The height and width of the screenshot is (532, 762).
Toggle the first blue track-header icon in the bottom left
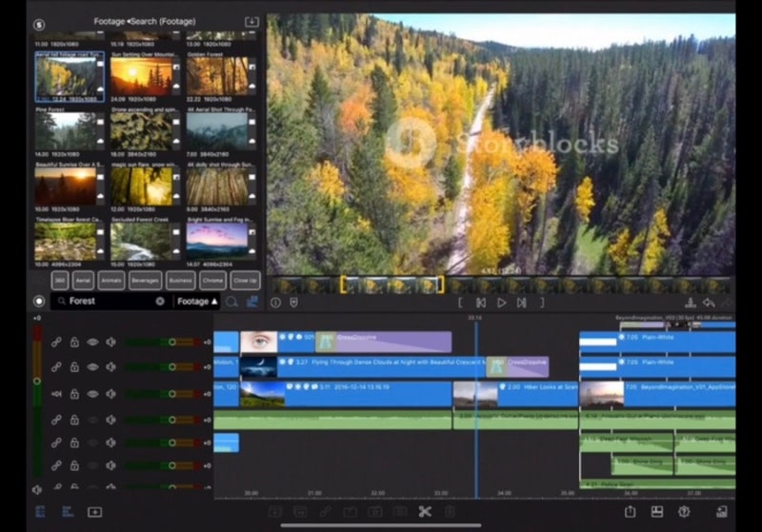pyautogui.click(x=40, y=512)
